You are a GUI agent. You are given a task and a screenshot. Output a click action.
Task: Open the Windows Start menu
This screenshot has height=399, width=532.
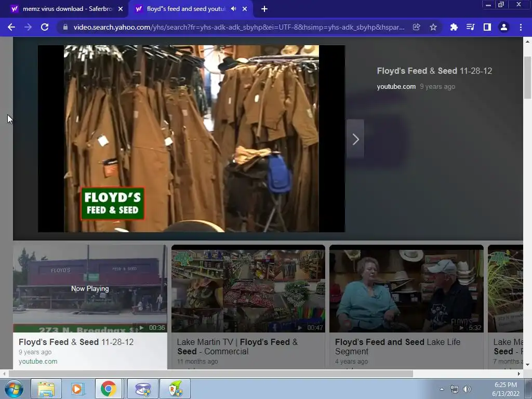[x=13, y=389]
